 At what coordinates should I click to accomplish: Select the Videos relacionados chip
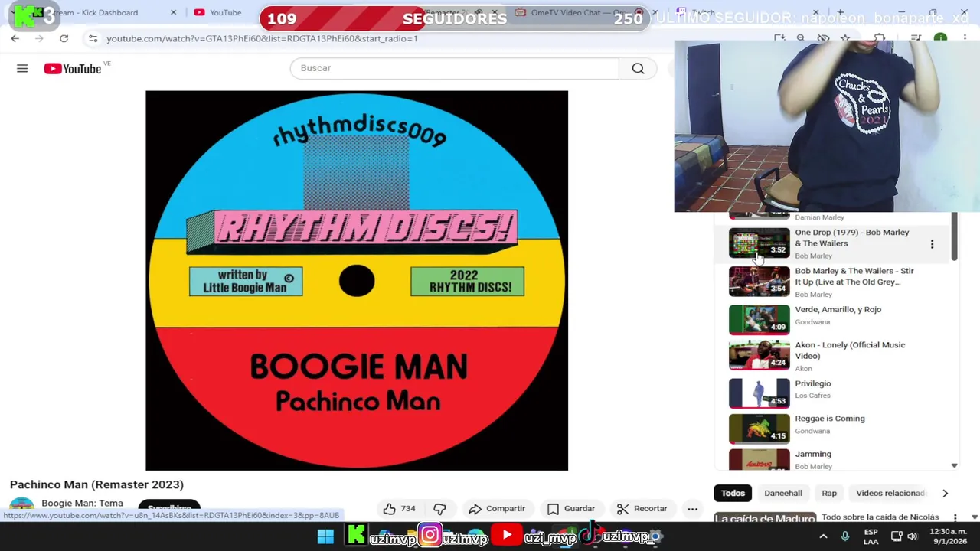tap(890, 493)
